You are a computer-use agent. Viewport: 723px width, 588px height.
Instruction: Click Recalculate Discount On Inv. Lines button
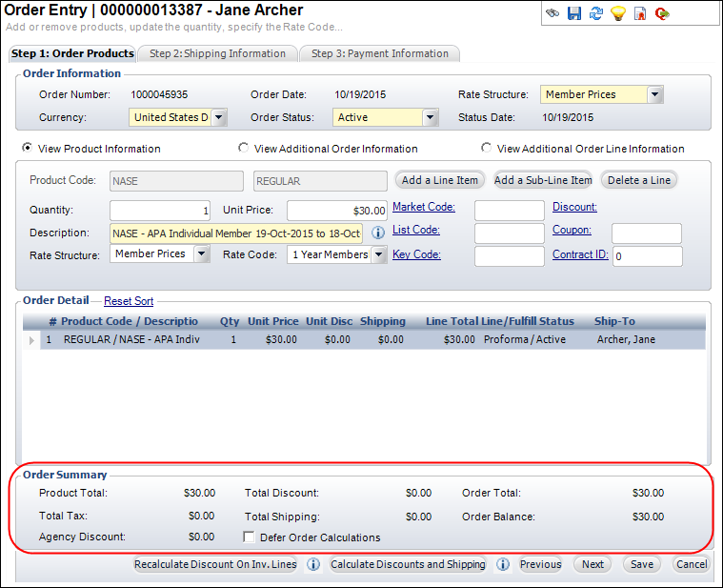pos(215,564)
